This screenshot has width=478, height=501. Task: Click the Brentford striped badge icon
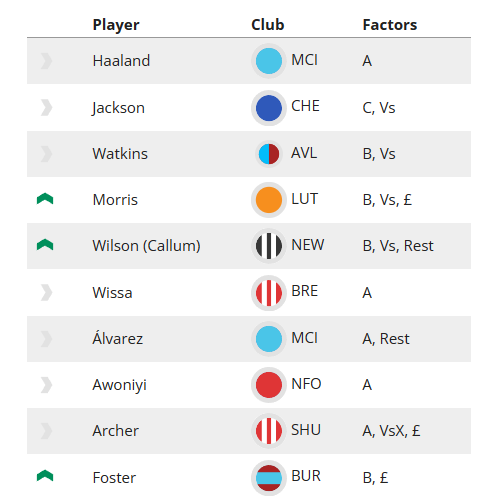[x=269, y=293]
